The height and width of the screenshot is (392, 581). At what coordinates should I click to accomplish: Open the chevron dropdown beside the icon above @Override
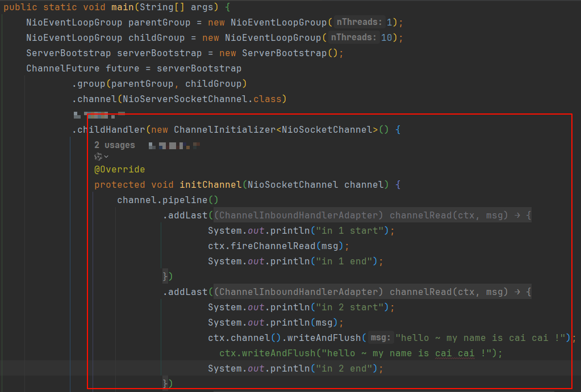click(106, 157)
